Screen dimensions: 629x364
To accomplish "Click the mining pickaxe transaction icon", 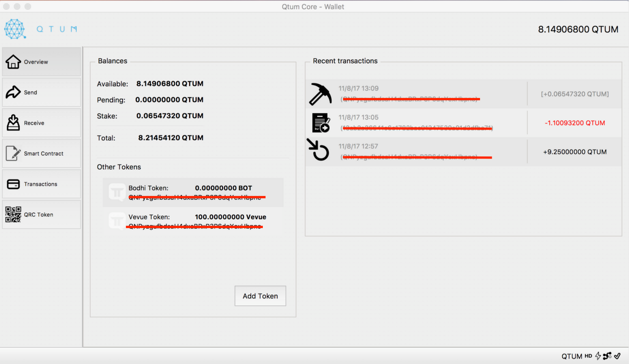I will point(320,94).
